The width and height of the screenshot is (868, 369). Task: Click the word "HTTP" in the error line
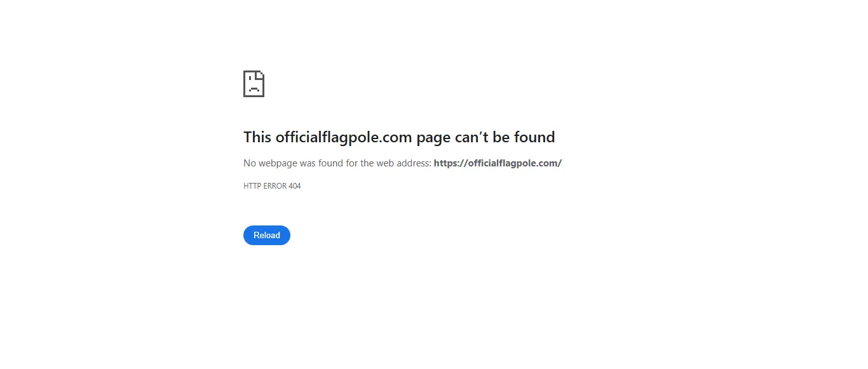(252, 186)
